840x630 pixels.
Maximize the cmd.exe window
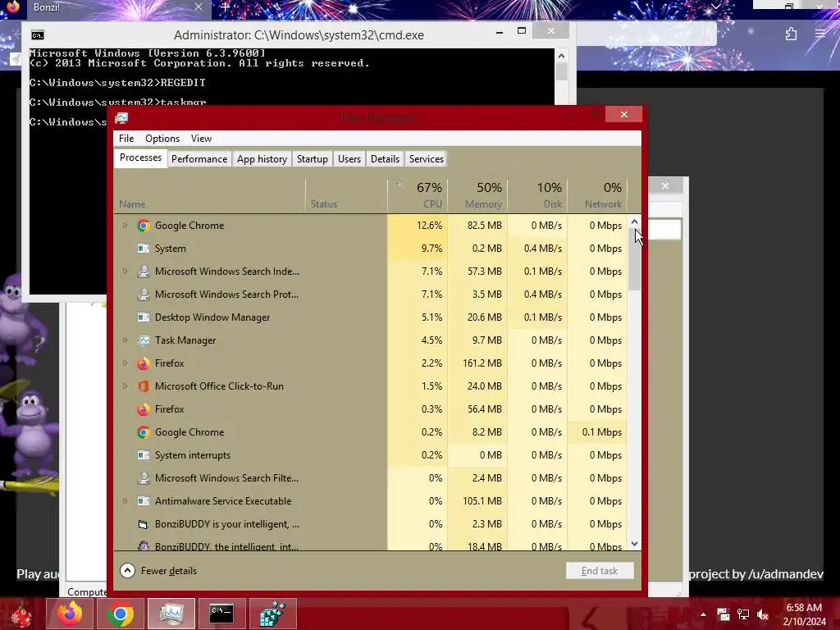[522, 31]
